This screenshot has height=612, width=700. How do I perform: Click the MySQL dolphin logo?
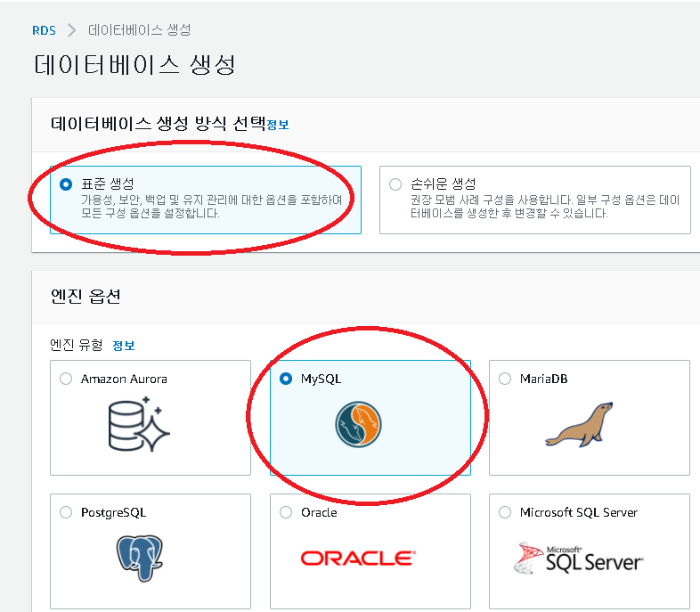coord(358,425)
